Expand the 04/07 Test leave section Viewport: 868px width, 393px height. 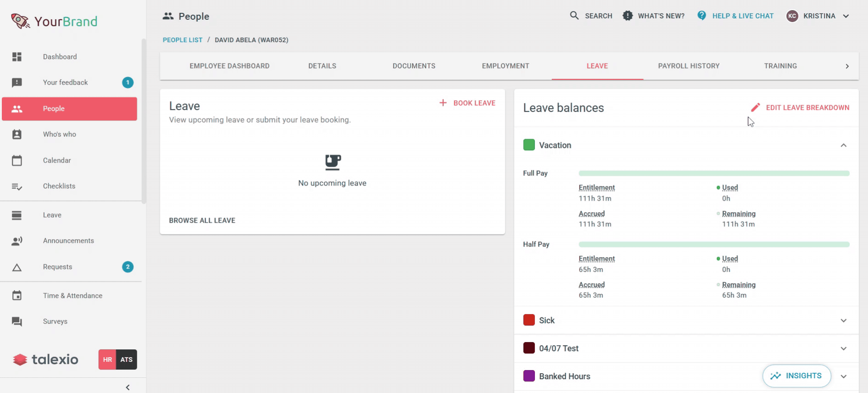click(844, 348)
